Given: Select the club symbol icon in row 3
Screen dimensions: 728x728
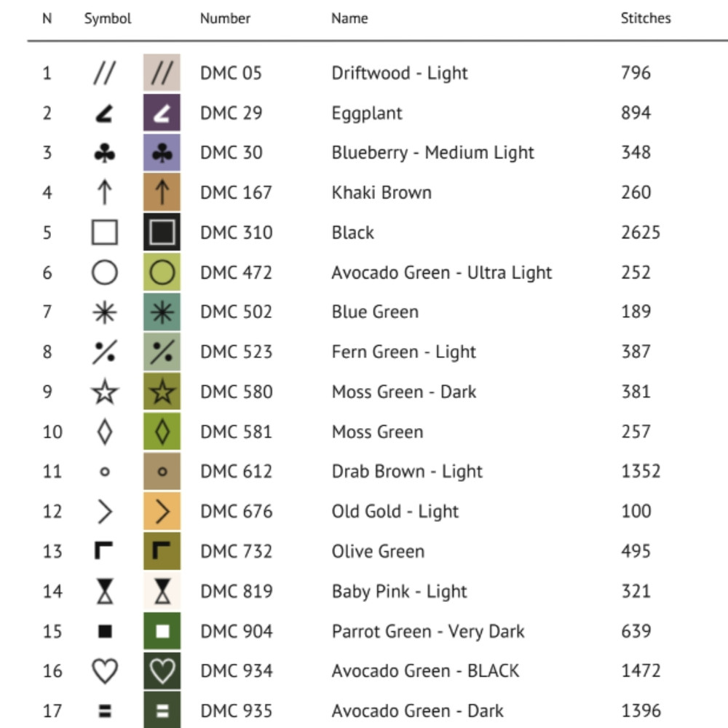Looking at the screenshot, I should [104, 153].
